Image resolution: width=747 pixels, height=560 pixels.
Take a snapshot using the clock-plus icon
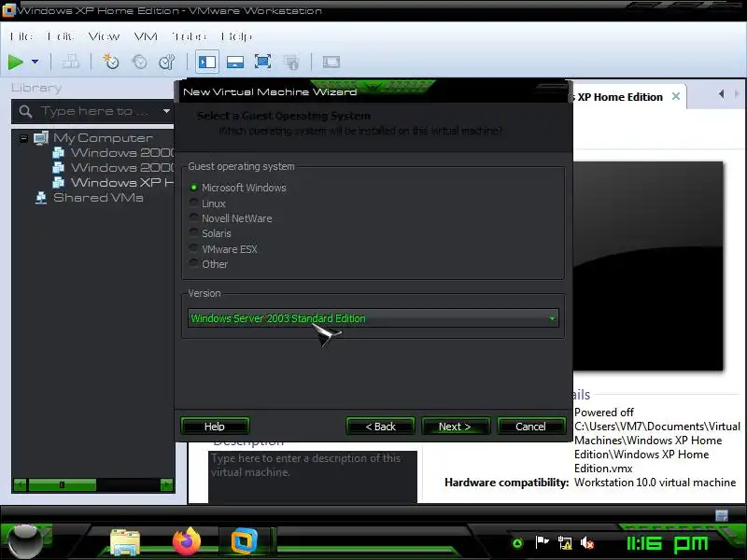110,62
